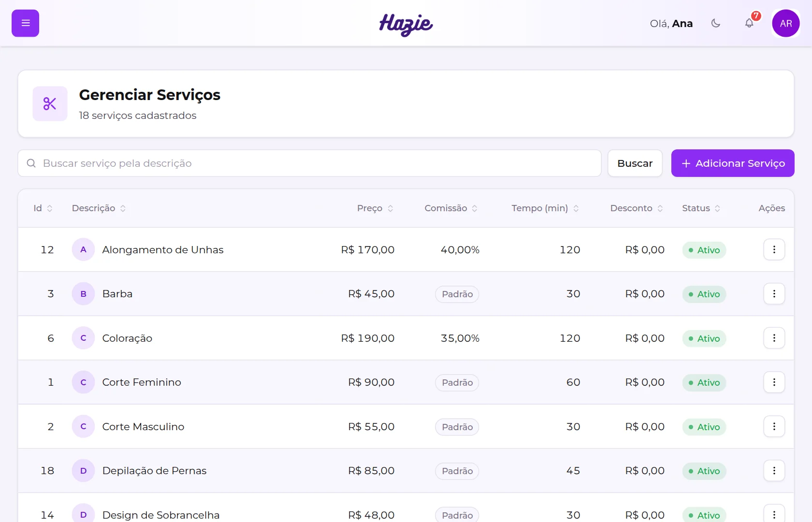Open actions menu for Depilação de Pernas
Screen dimensions: 812x522
[774, 471]
